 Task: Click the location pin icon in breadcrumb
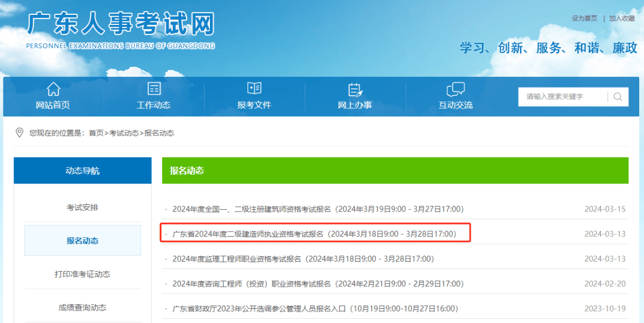pos(19,132)
